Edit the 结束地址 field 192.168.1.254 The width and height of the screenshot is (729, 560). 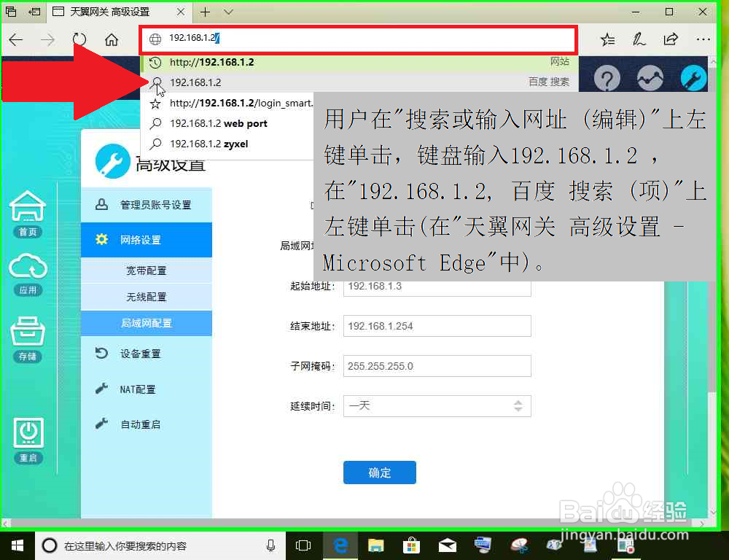pos(437,326)
